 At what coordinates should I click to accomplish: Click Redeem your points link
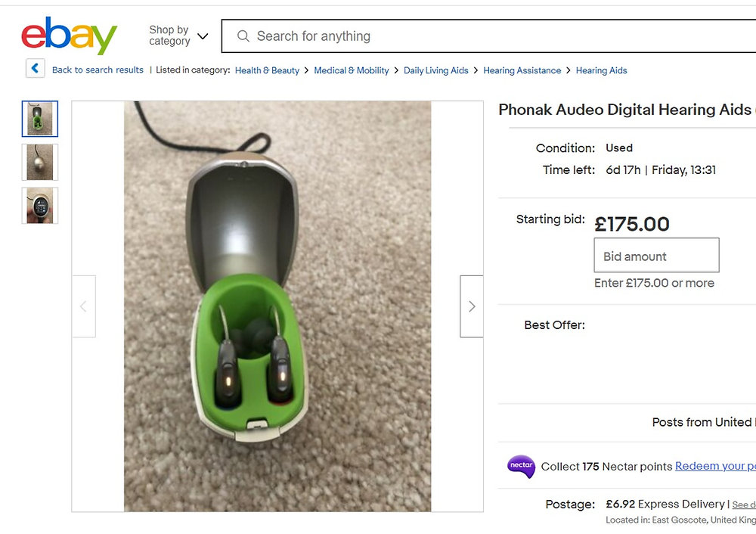pyautogui.click(x=714, y=467)
